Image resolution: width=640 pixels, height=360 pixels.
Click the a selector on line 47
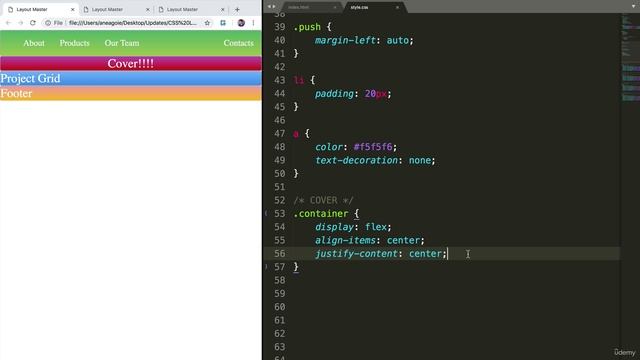pyautogui.click(x=296, y=134)
